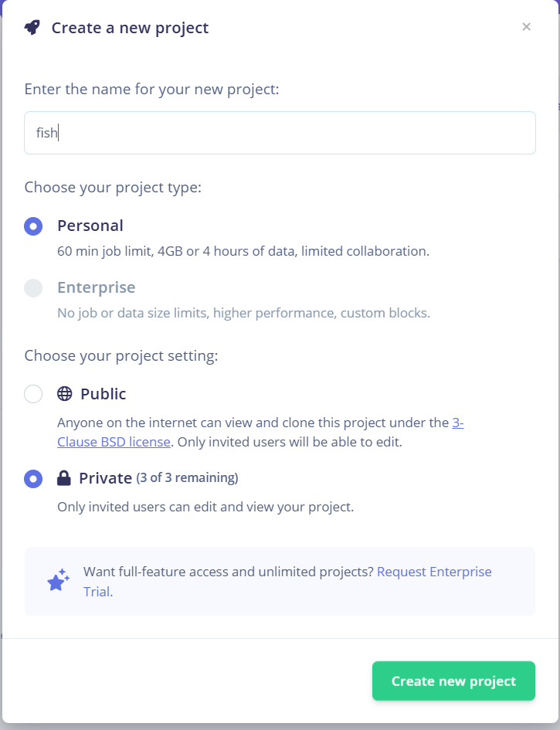This screenshot has width=560, height=730.
Task: Open the 3-Clause BSD license link
Action: point(114,442)
